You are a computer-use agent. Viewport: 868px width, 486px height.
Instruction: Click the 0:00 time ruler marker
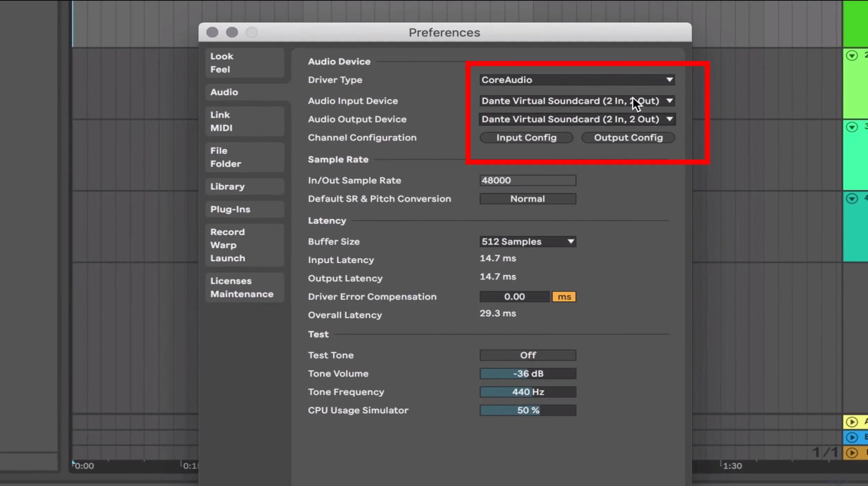point(84,466)
